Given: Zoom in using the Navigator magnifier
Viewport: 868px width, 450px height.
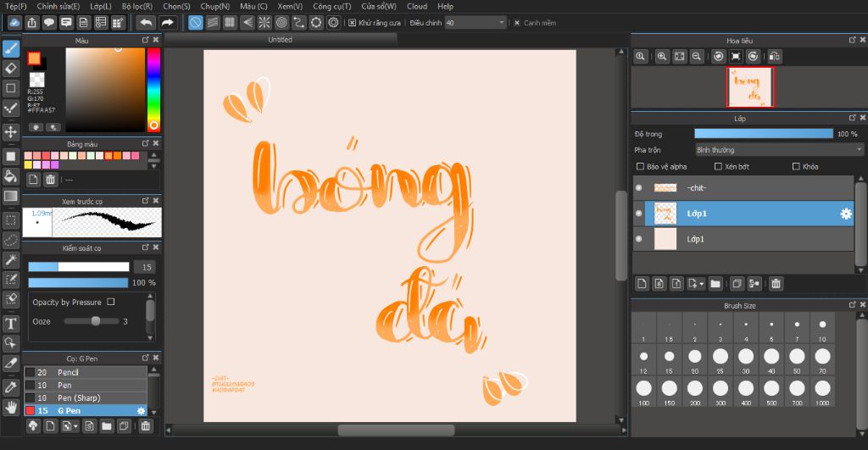Looking at the screenshot, I should coord(661,56).
